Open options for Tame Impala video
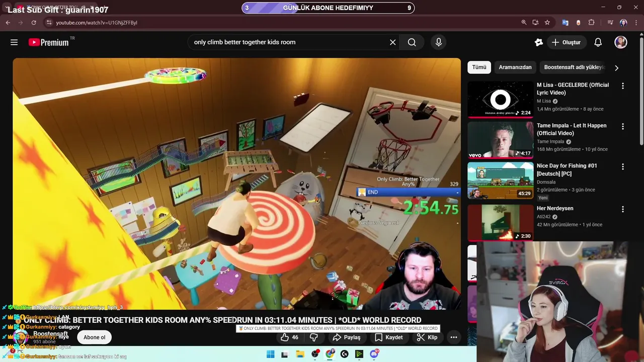Image resolution: width=644 pixels, height=362 pixels. tap(623, 127)
